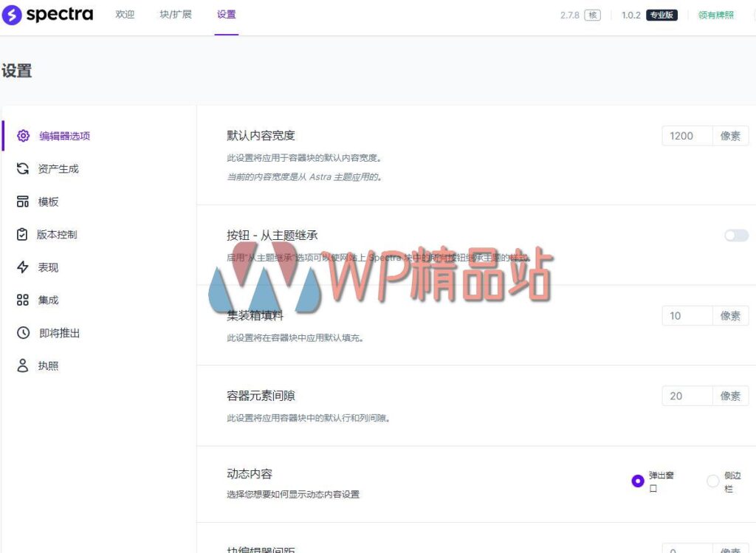Viewport: 756px width, 553px height.
Task: Open 资产生成 via its refresh icon
Action: 22,168
